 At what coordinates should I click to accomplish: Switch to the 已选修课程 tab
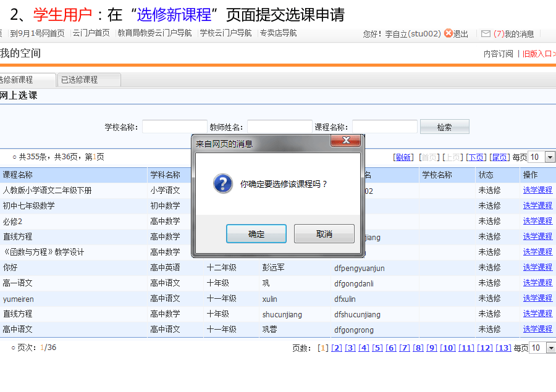click(88, 80)
